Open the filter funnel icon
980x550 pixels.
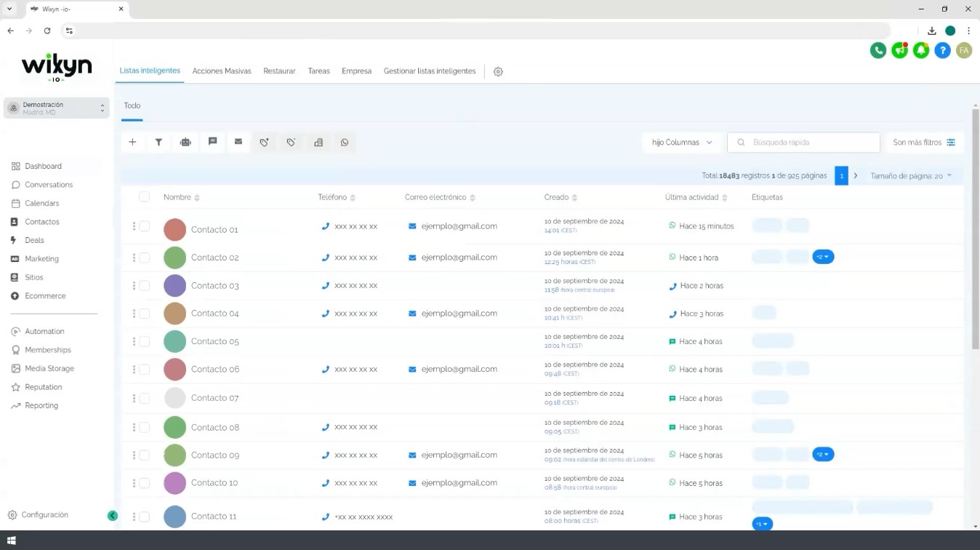pyautogui.click(x=158, y=142)
